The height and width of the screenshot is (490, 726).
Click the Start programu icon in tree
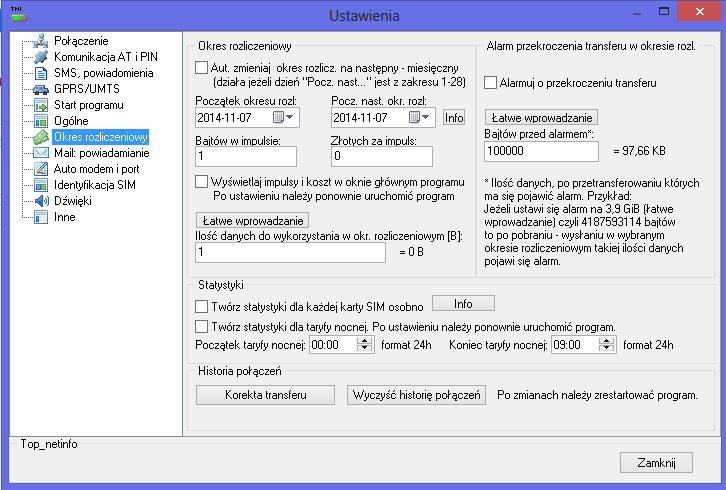(41, 105)
